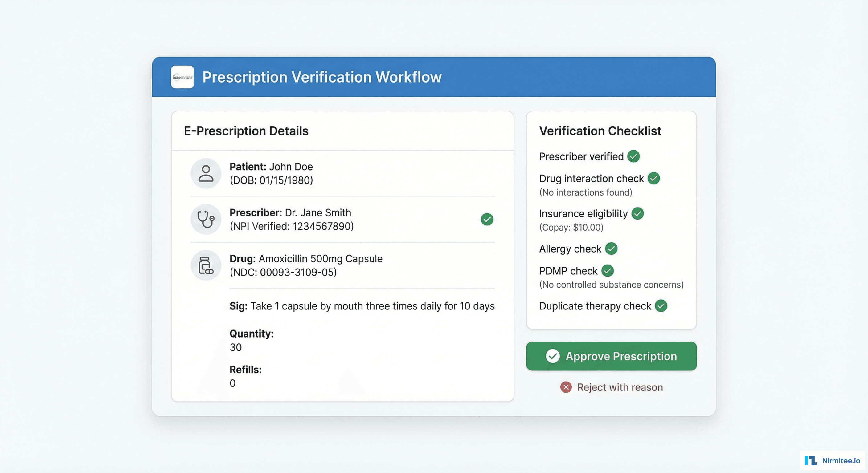Toggle the Prescriber verified checkmark

633,156
